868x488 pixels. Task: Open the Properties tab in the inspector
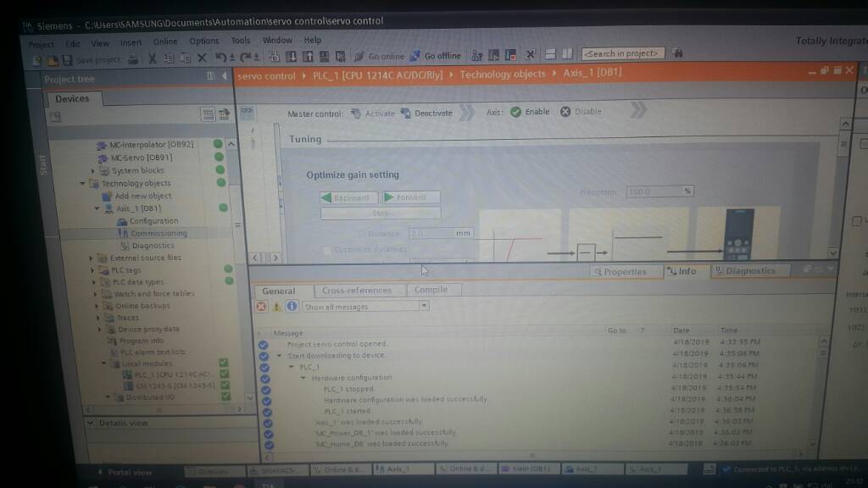(625, 272)
